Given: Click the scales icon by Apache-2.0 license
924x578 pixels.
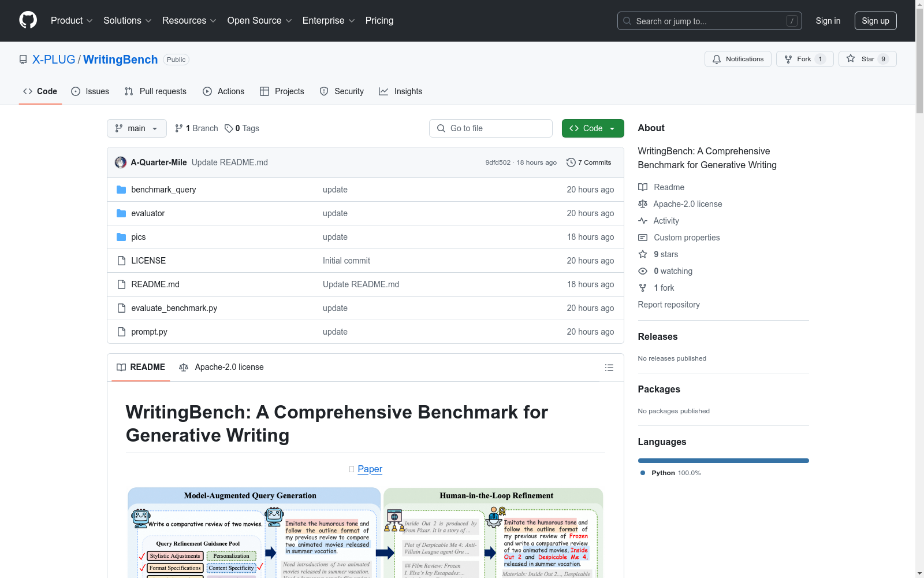Looking at the screenshot, I should tap(643, 204).
